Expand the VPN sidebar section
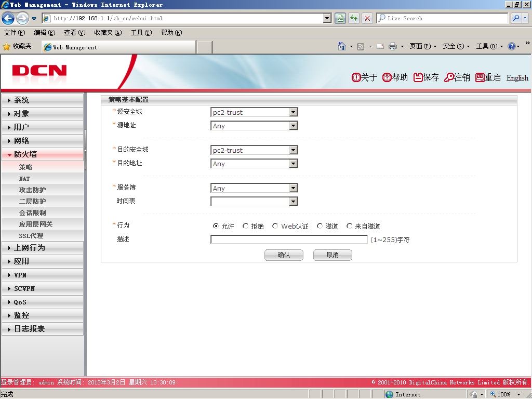 [x=43, y=275]
